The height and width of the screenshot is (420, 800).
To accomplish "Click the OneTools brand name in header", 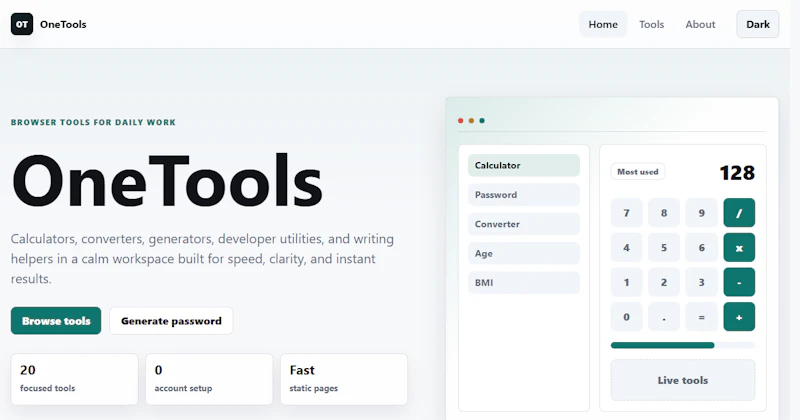I will tap(63, 24).
